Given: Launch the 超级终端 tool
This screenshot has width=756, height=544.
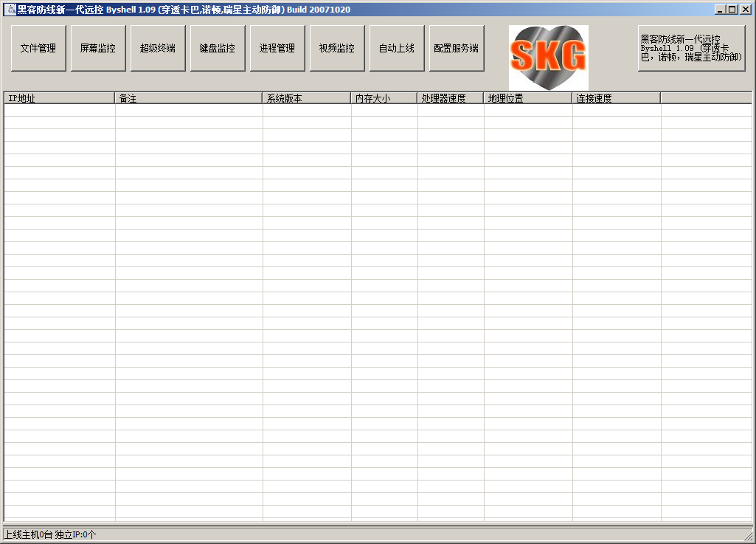Looking at the screenshot, I should 158,49.
